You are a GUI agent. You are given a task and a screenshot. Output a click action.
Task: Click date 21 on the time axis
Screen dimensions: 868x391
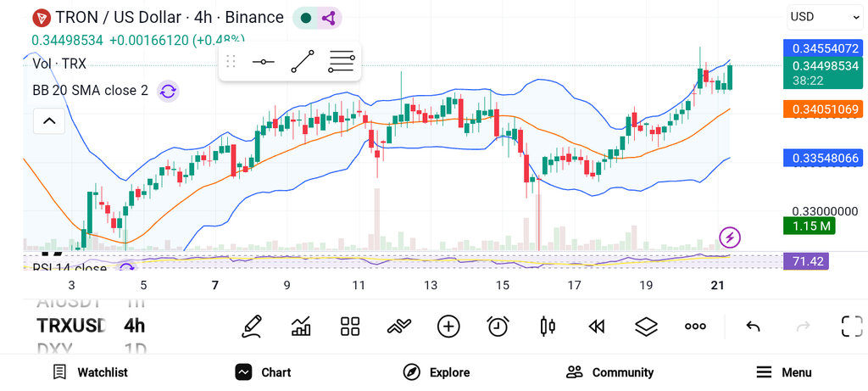pos(717,285)
